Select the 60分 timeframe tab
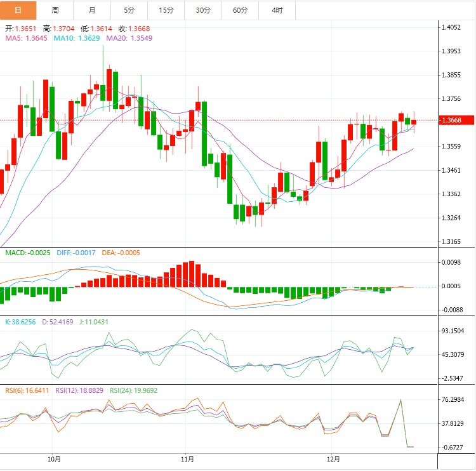476x471 pixels. 241,10
